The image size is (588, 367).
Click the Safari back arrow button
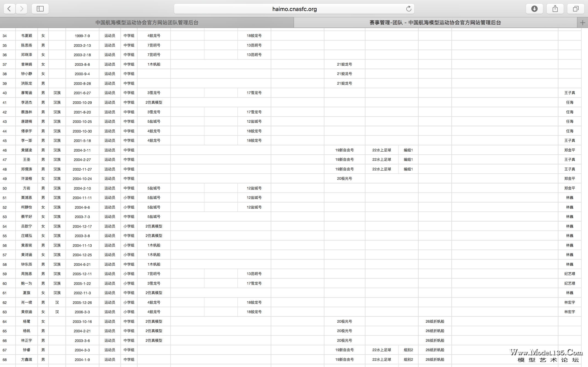click(9, 9)
